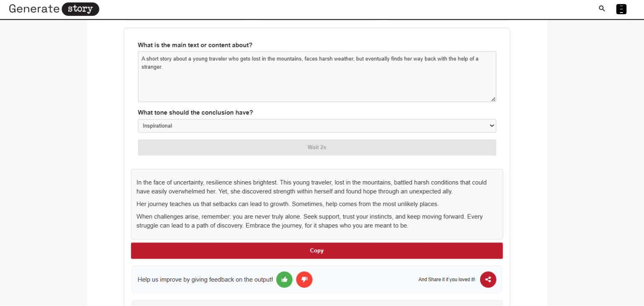
Task: Give positive feedback with the thumbs-up icon
Action: [x=284, y=280]
